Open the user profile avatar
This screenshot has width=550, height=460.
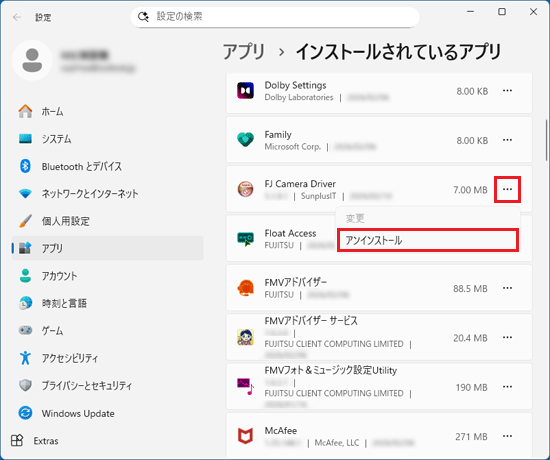pos(32,60)
